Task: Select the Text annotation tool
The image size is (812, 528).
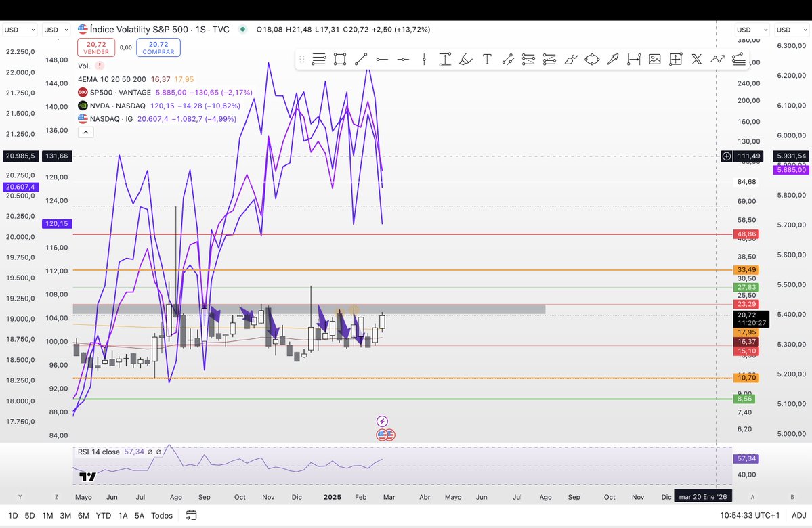Action: 487,60
